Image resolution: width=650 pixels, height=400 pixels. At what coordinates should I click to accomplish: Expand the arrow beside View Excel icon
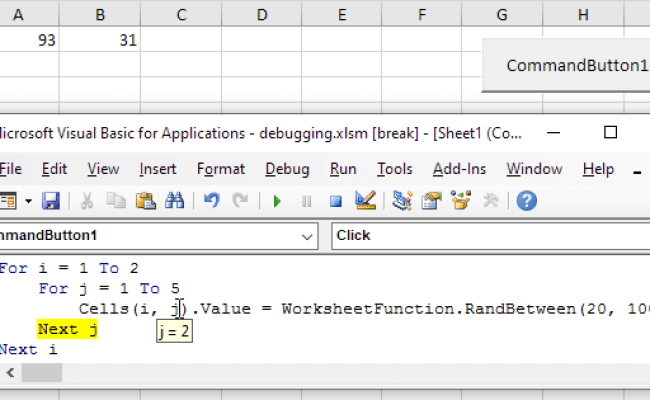pyautogui.click(x=28, y=201)
